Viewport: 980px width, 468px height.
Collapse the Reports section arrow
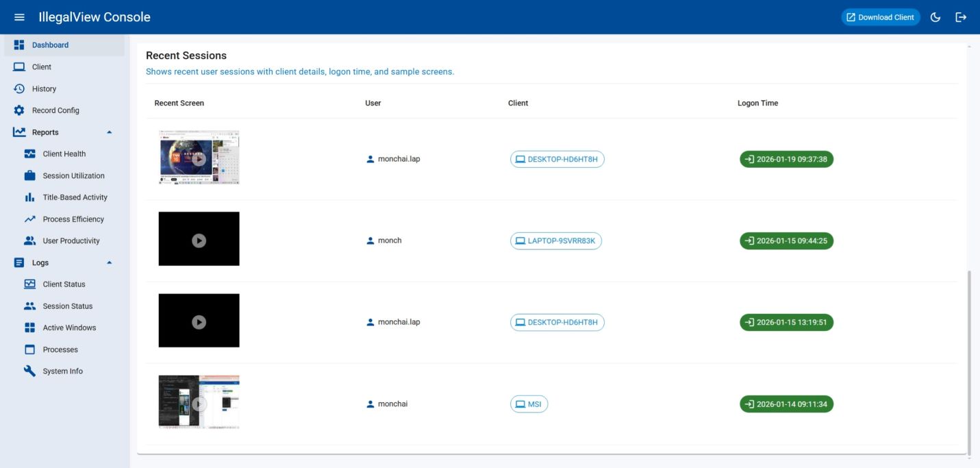pos(109,132)
